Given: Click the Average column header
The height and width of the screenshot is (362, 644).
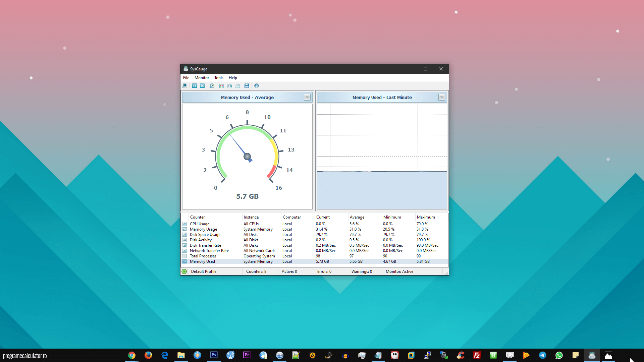Looking at the screenshot, I should (357, 217).
